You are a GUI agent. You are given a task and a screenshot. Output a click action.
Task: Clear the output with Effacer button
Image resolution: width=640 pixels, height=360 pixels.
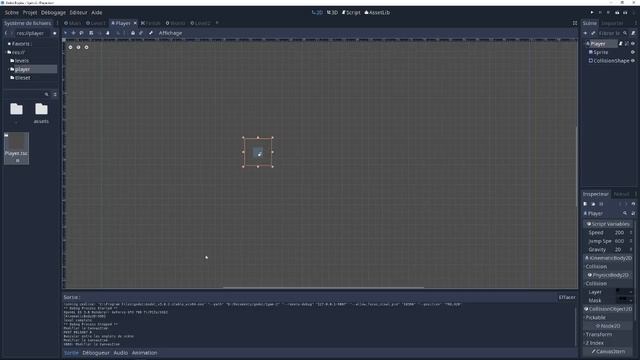pyautogui.click(x=567, y=298)
